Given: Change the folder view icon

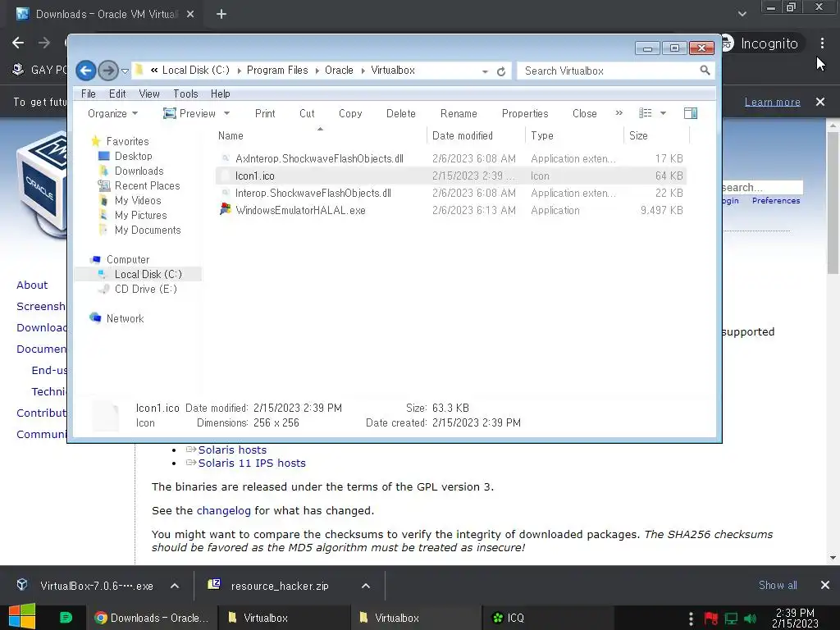Looking at the screenshot, I should point(645,113).
